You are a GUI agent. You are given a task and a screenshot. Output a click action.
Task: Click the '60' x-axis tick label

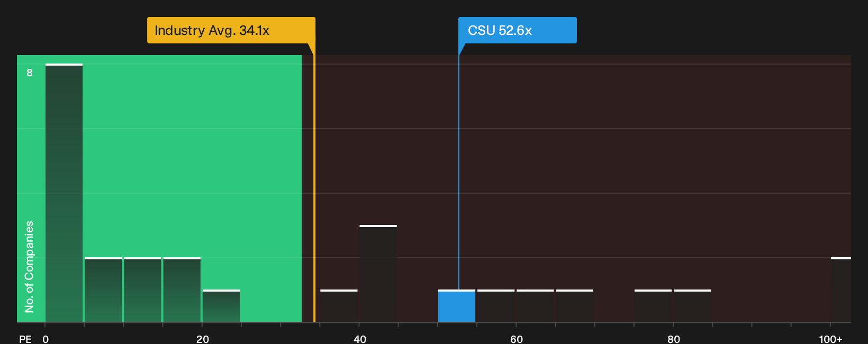517,339
